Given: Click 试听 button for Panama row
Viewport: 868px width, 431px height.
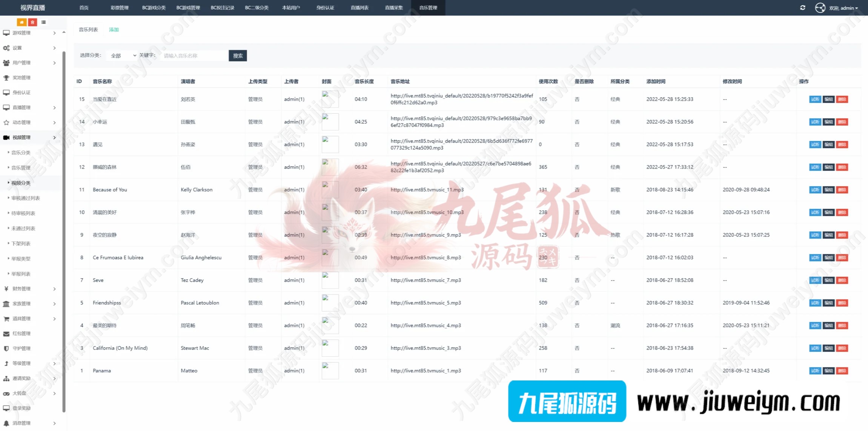Looking at the screenshot, I should click(x=815, y=371).
